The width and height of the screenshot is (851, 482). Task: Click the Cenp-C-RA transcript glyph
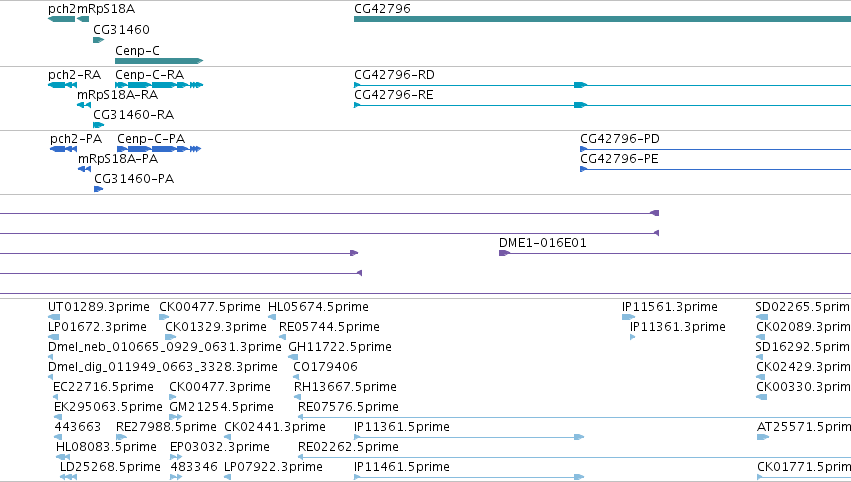click(159, 85)
